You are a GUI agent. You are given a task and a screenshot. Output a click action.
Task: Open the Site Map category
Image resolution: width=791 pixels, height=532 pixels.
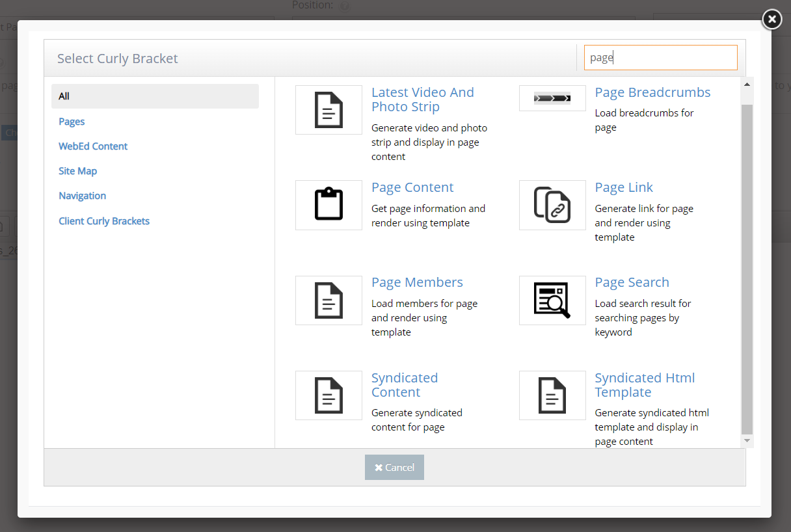(77, 171)
